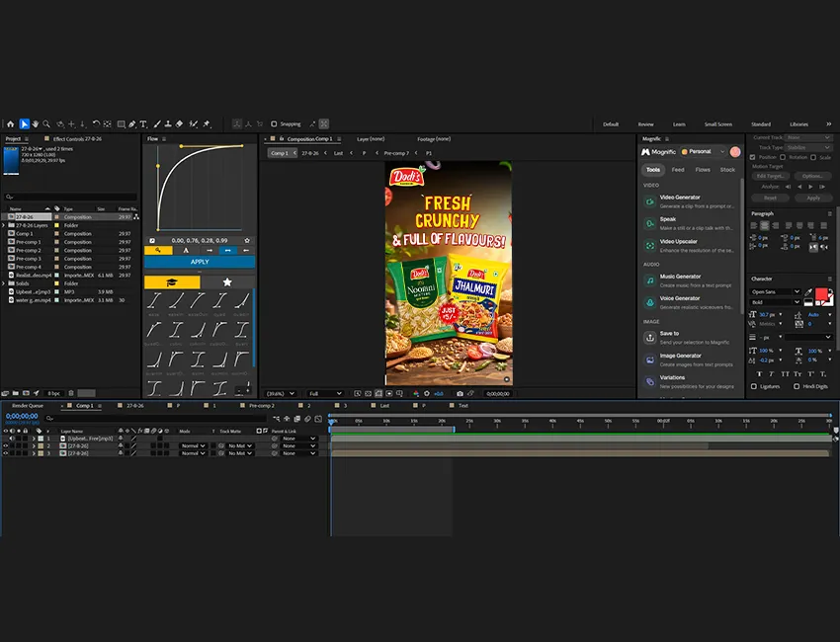Screen dimensions: 840x642
Task: Open the Render Queue tab
Action: tap(28, 405)
